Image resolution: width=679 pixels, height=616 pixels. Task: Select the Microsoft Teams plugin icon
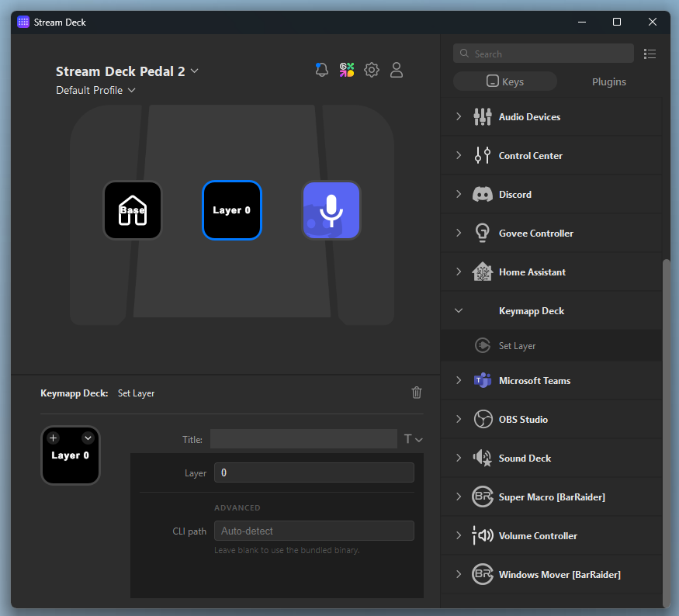(x=482, y=380)
